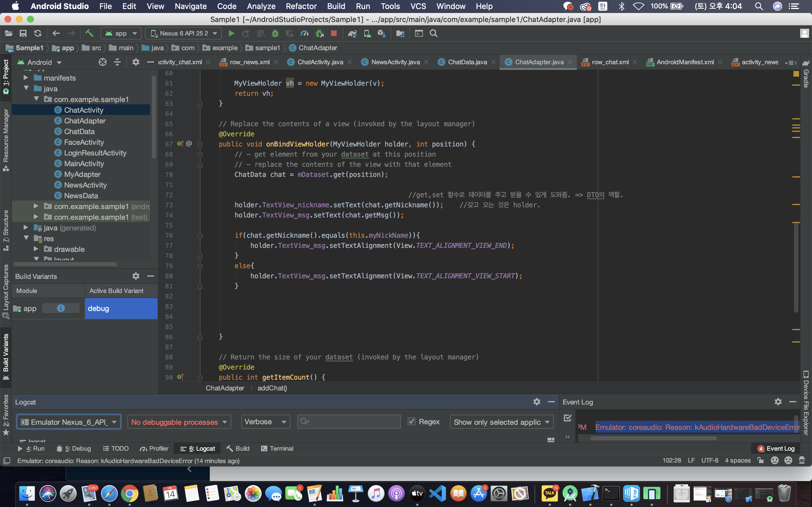Click the Sync refresh icon in toolbar
The width and height of the screenshot is (812, 507).
pyautogui.click(x=37, y=33)
